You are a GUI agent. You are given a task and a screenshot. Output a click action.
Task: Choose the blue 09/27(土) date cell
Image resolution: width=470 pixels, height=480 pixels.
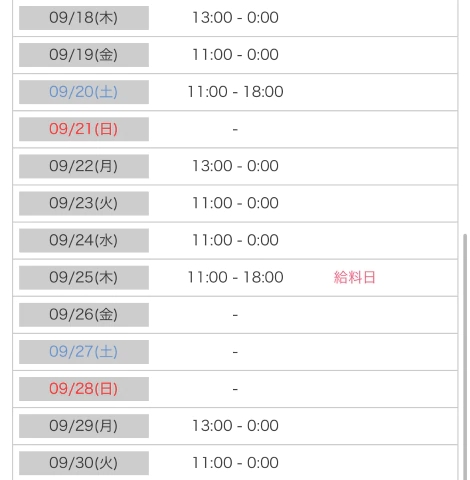[x=84, y=352]
